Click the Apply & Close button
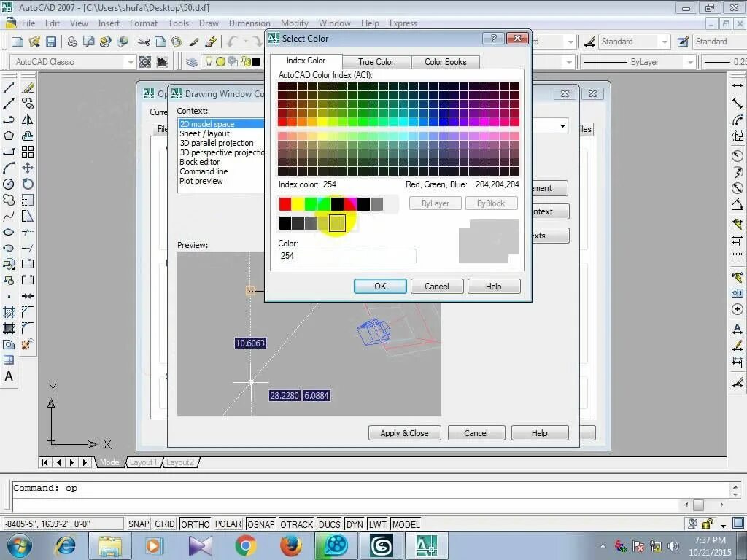This screenshot has width=747, height=560. click(404, 433)
